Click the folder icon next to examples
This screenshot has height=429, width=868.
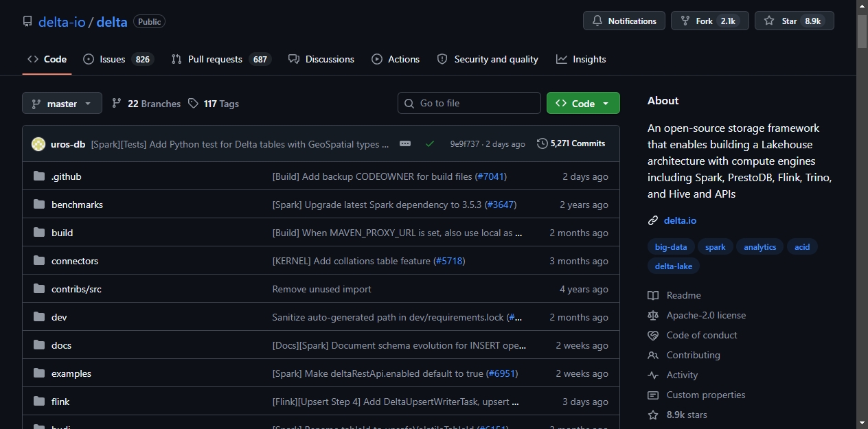pyautogui.click(x=39, y=373)
